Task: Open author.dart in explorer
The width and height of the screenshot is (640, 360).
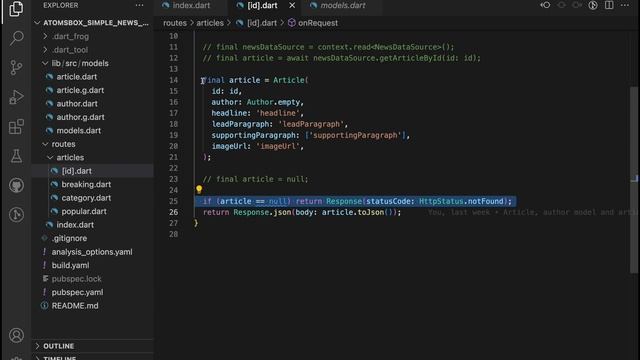Action: 92,104
